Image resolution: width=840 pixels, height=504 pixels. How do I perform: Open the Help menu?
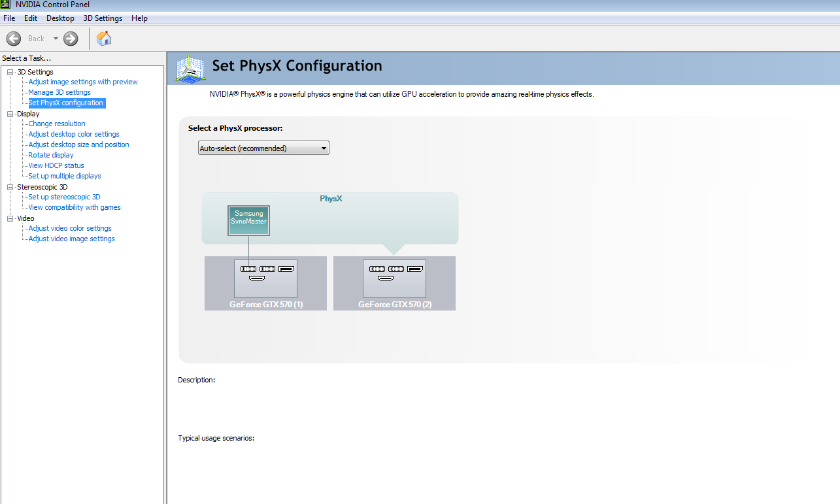click(139, 18)
